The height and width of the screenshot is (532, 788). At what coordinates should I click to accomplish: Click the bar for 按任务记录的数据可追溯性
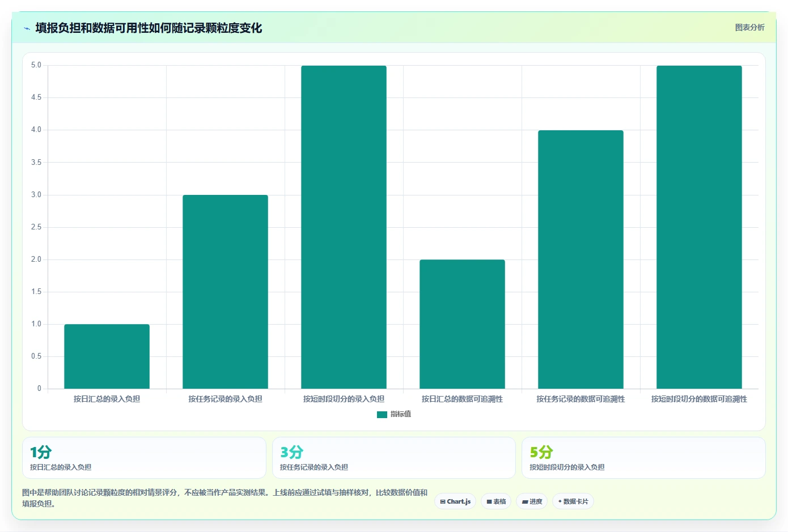[581, 259]
